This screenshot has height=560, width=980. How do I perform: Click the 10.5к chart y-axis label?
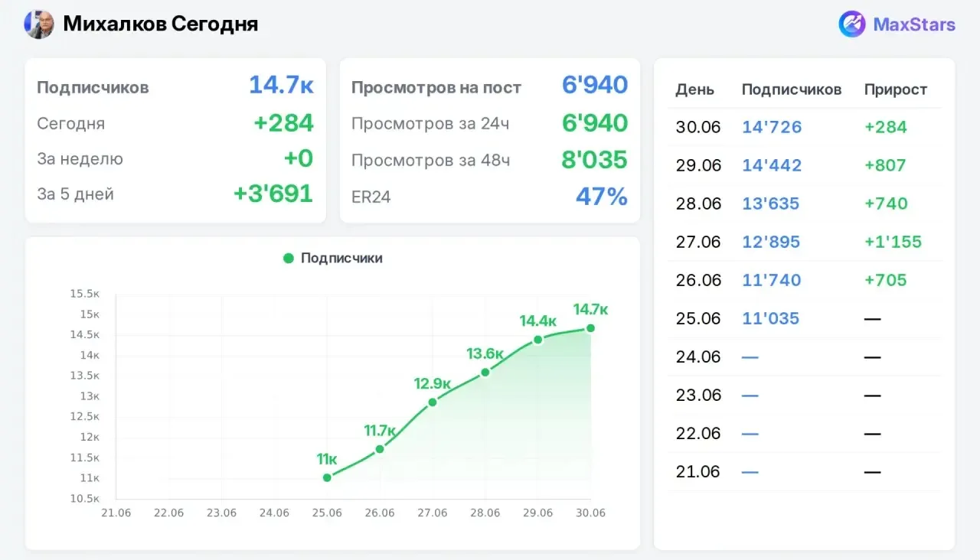tap(85, 499)
